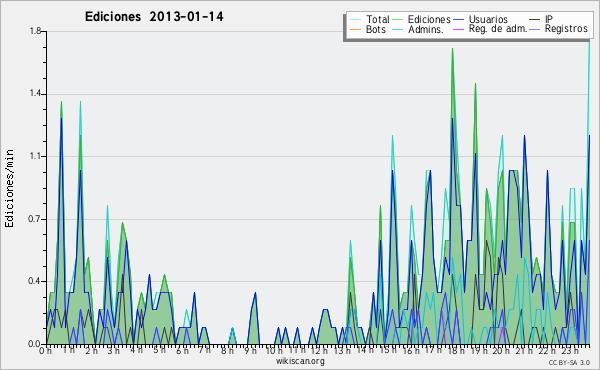Click the '1.1' y-axis value

click(x=35, y=156)
